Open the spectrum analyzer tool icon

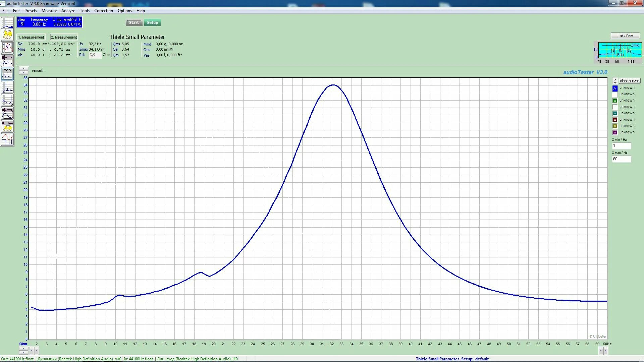pos(7,23)
